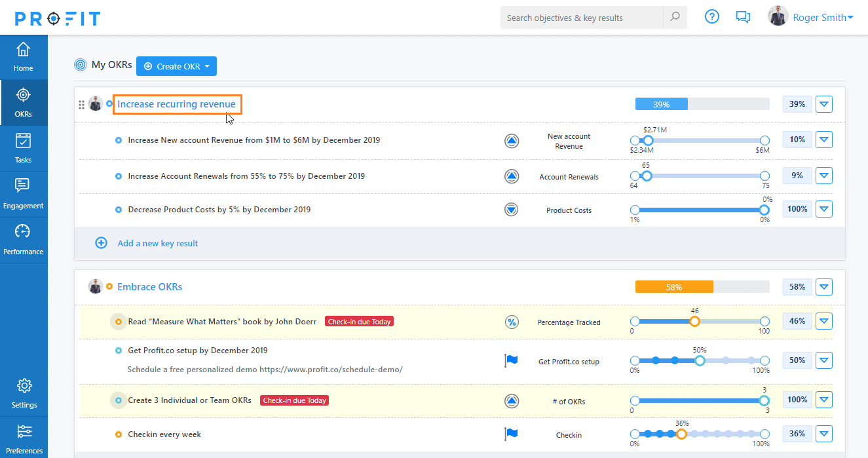Open Engagement in the sidebar
The image size is (868, 458).
[x=23, y=195]
